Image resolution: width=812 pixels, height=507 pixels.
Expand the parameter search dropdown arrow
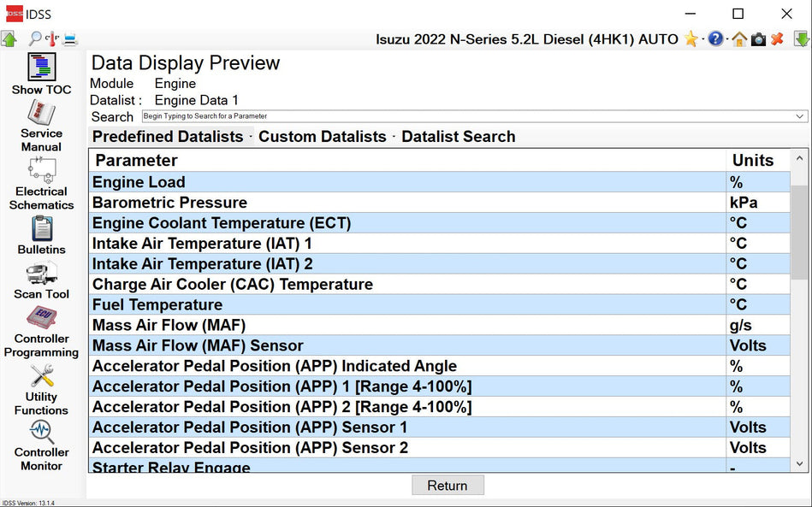[x=800, y=116]
